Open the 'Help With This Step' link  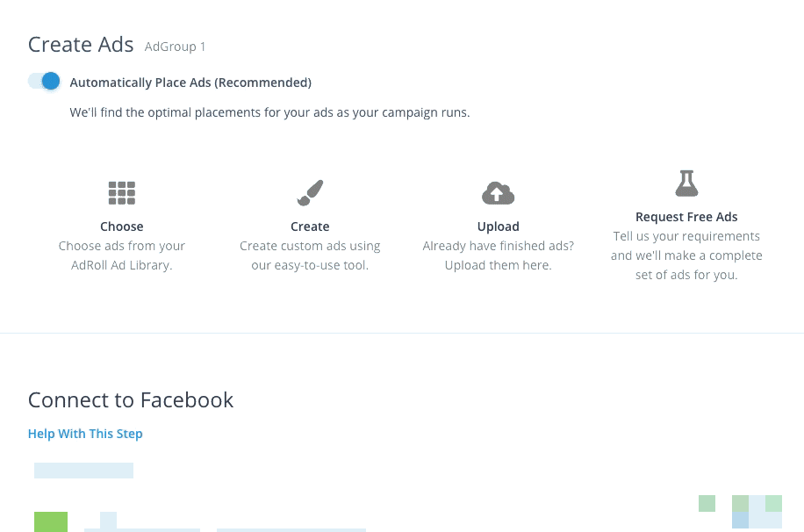pyautogui.click(x=85, y=434)
